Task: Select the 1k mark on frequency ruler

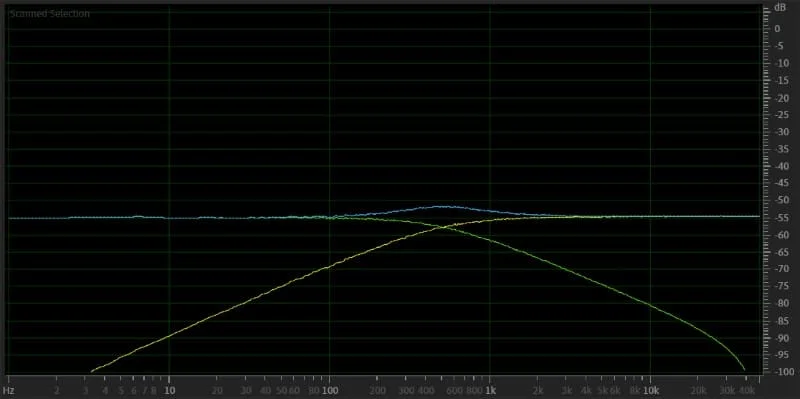Action: coord(490,391)
